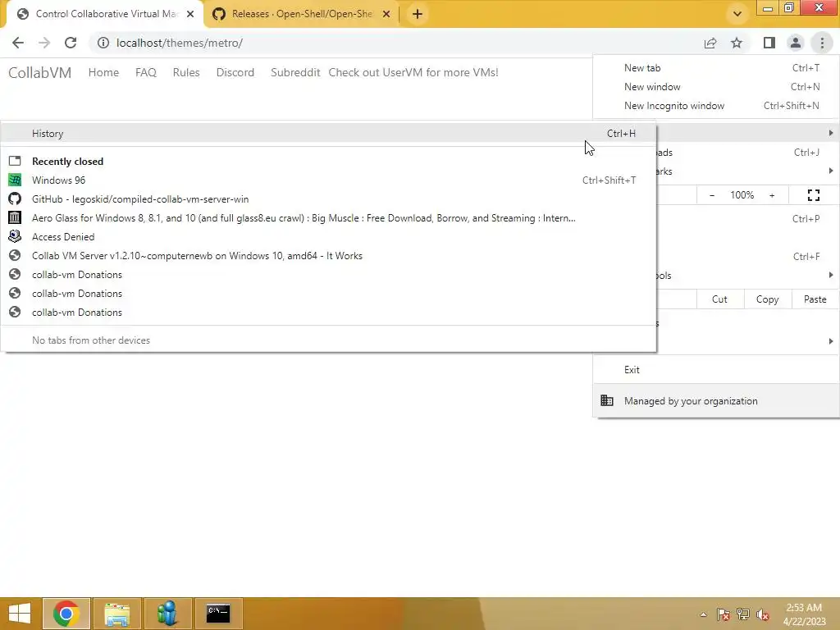This screenshot has width=840, height=630.
Task: Click the Messenger figure taskbar icon
Action: (167, 614)
